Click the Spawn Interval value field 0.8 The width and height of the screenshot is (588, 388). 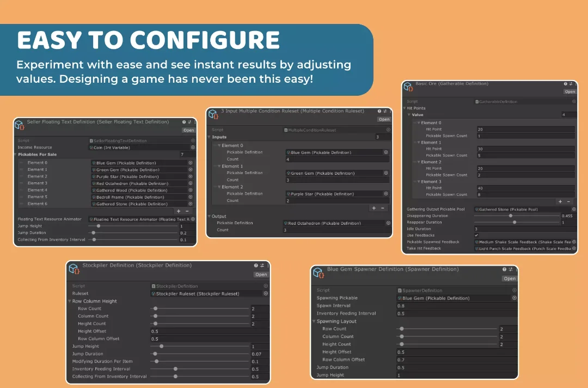pyautogui.click(x=457, y=306)
